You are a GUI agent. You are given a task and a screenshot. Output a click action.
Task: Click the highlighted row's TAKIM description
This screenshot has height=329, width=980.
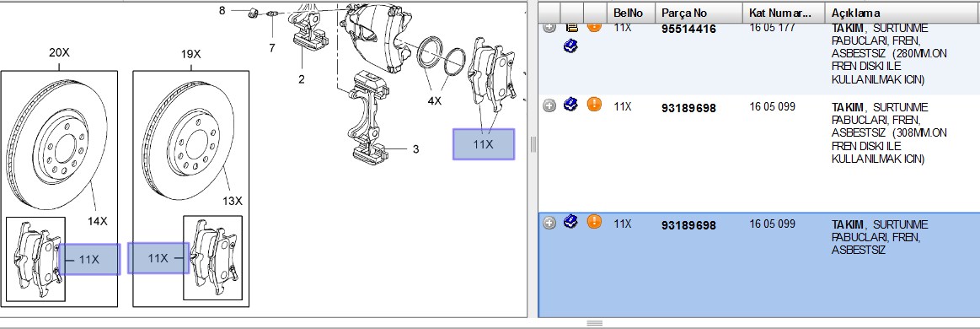pyautogui.click(x=880, y=237)
